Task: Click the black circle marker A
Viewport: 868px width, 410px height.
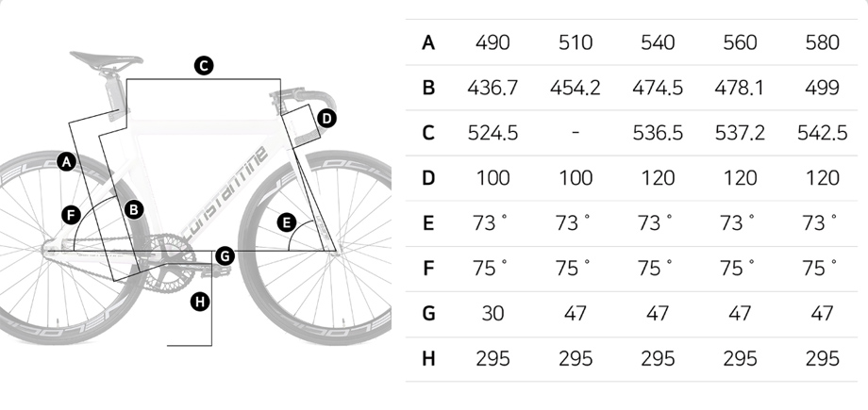Action: (66, 162)
